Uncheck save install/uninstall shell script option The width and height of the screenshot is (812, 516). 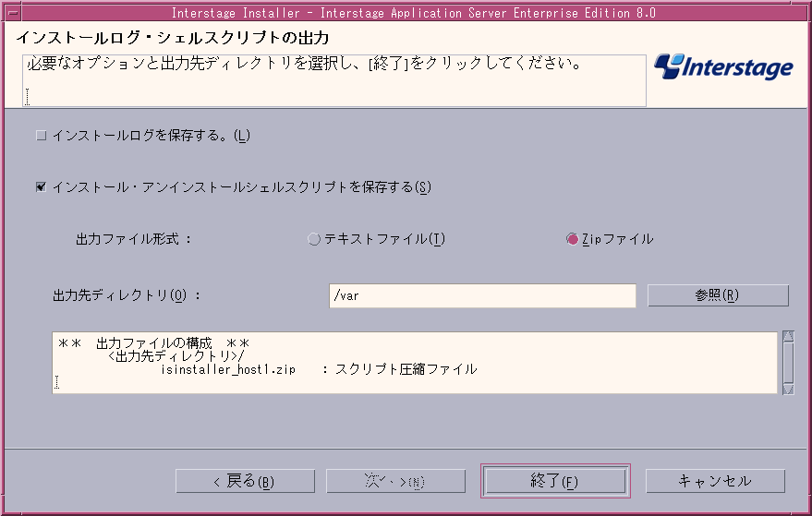pyautogui.click(x=41, y=186)
